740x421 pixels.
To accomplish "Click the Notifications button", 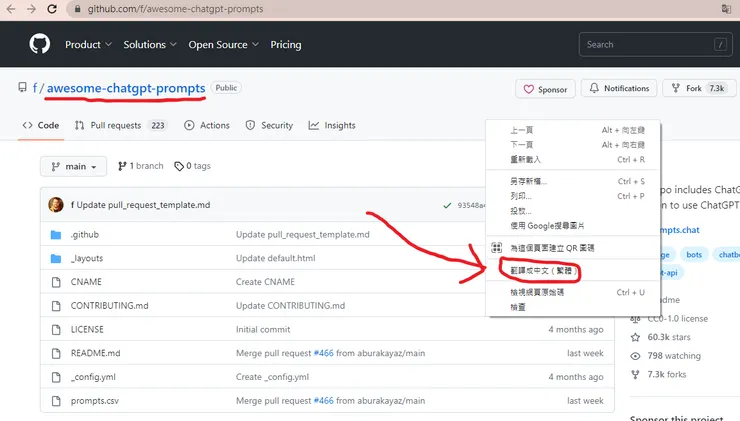I will click(619, 88).
